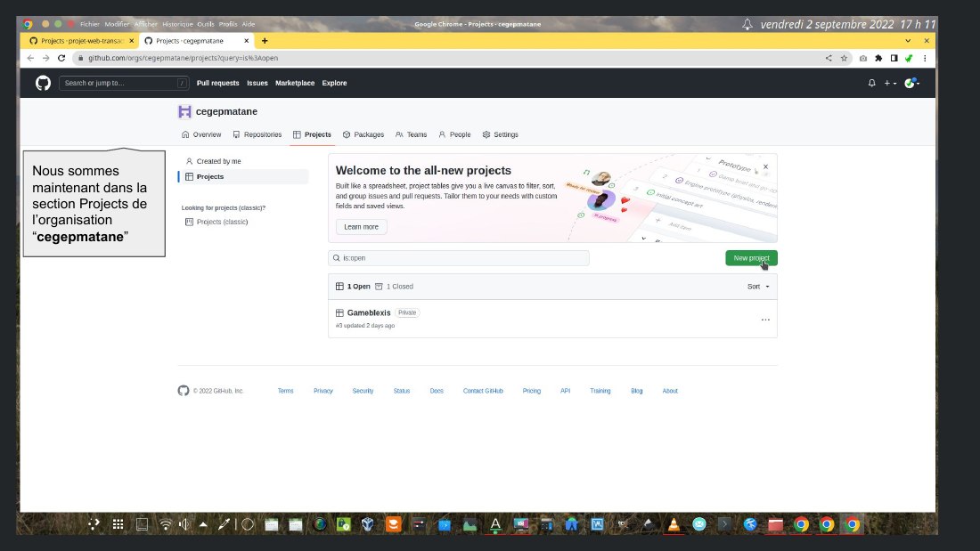This screenshot has width=980, height=551.
Task: Open the three-dot menu on the Gameblexis row
Action: pos(765,320)
